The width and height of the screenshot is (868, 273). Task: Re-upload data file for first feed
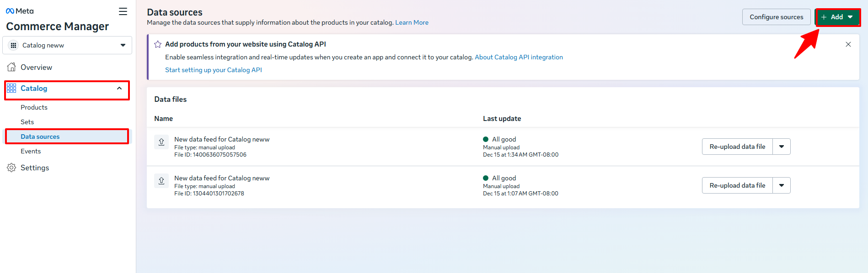pos(737,147)
